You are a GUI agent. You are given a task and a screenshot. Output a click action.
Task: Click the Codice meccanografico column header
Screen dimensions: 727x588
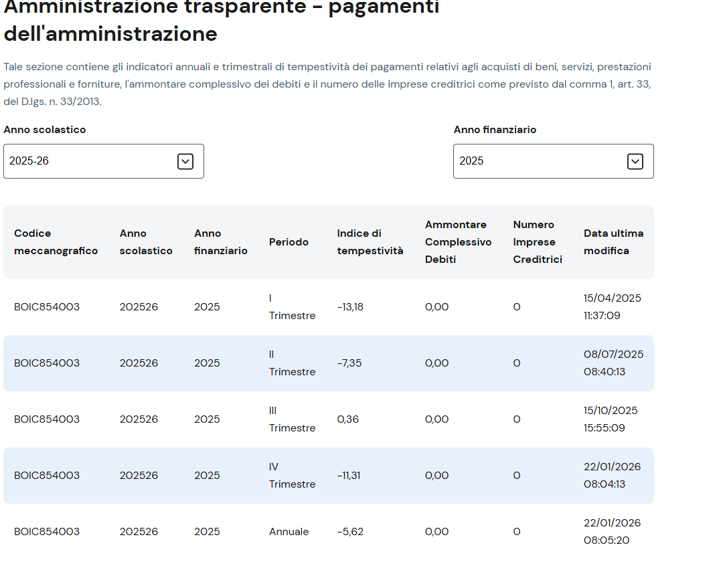pos(56,242)
